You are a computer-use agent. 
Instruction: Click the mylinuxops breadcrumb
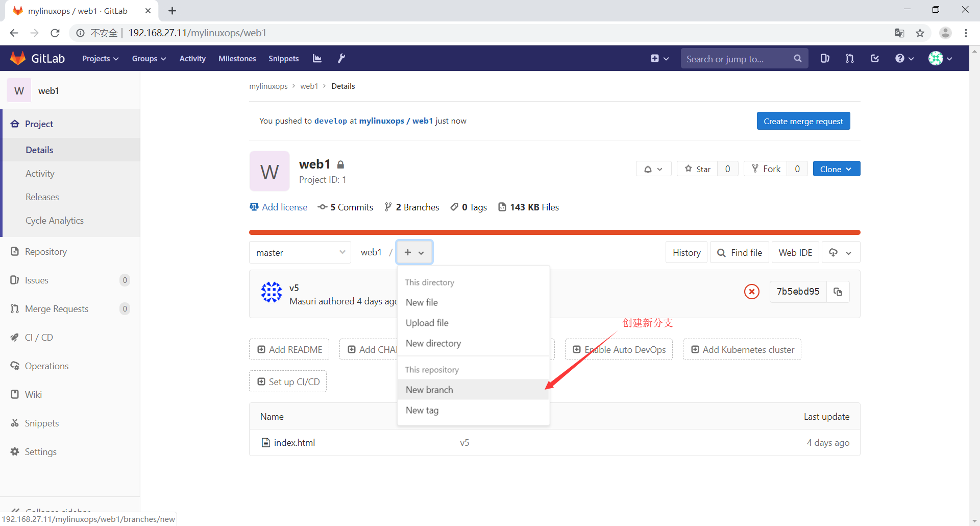click(x=268, y=86)
